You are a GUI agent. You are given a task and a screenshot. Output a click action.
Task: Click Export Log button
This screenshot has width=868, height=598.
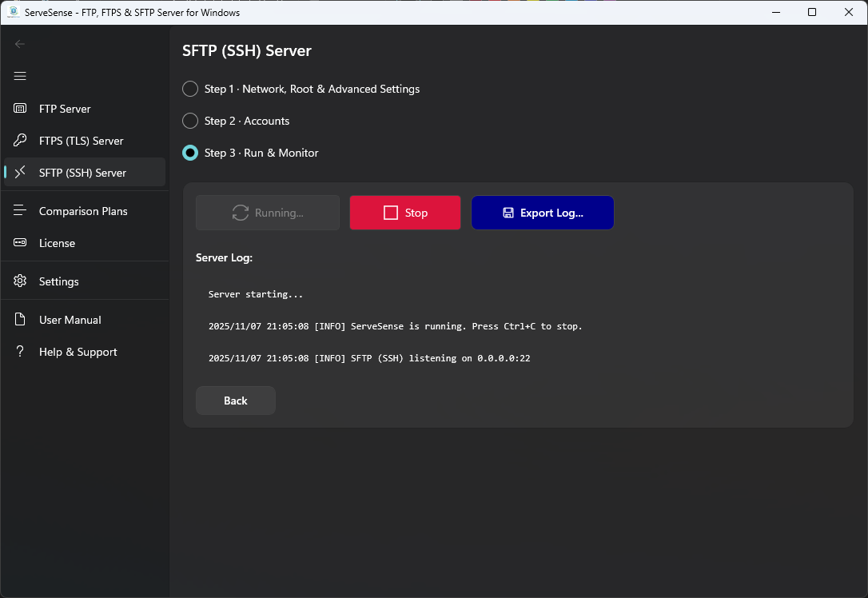[543, 213]
